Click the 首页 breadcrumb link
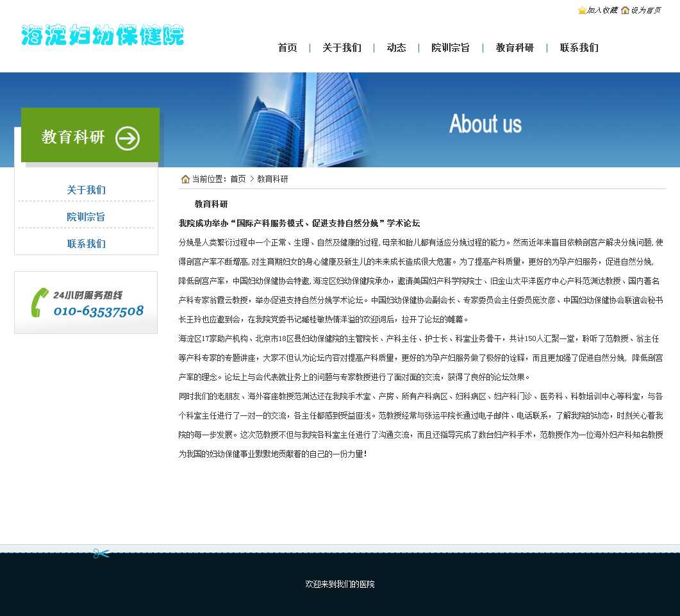Image resolution: width=680 pixels, height=616 pixels. tap(238, 179)
